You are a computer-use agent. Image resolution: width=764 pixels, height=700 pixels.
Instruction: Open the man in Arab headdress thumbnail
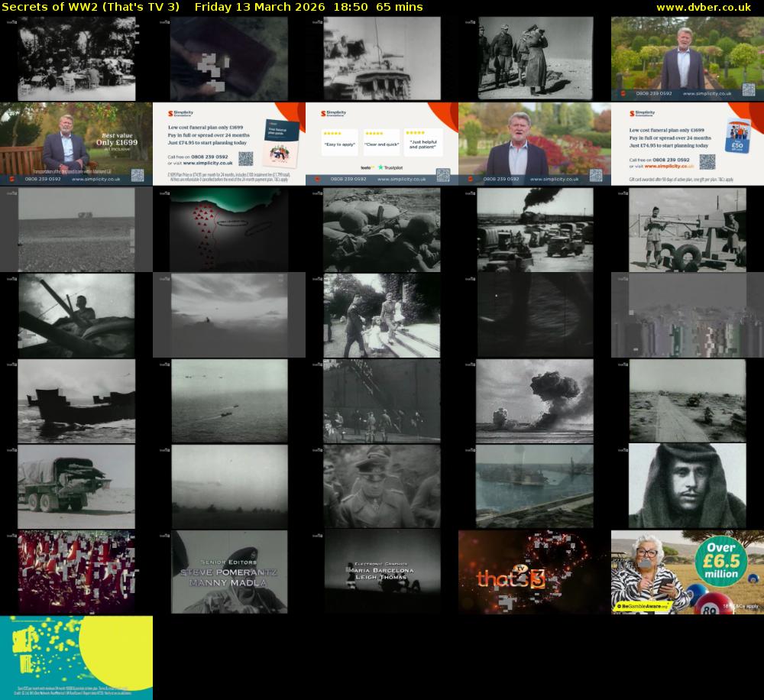687,487
